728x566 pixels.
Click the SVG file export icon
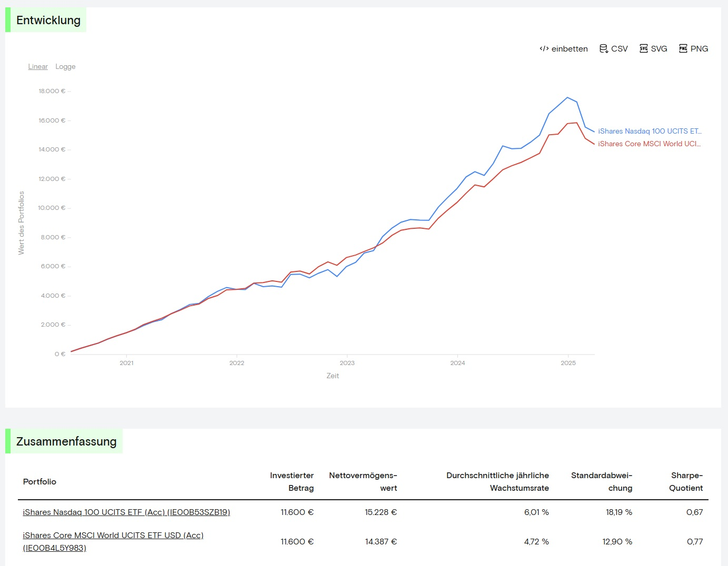coord(643,48)
